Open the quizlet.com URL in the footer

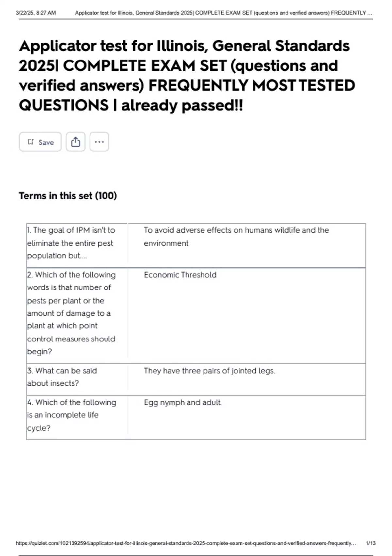[x=186, y=543]
